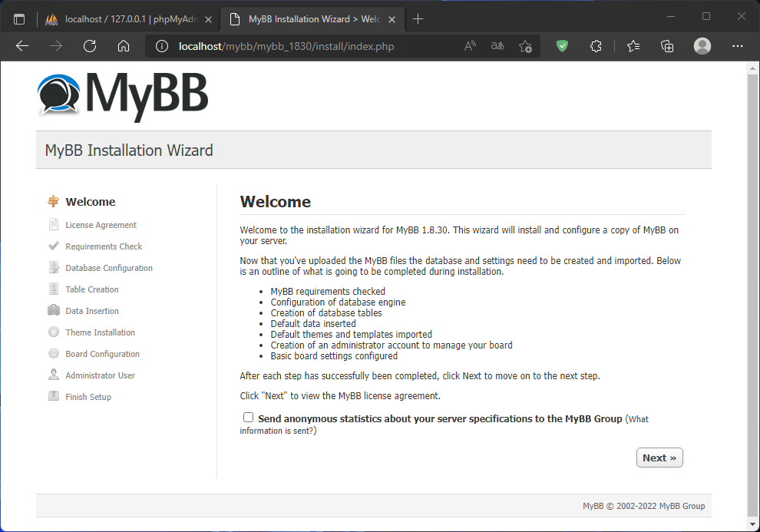
Task: Click the Requirements Check checkmark icon
Action: (x=53, y=246)
